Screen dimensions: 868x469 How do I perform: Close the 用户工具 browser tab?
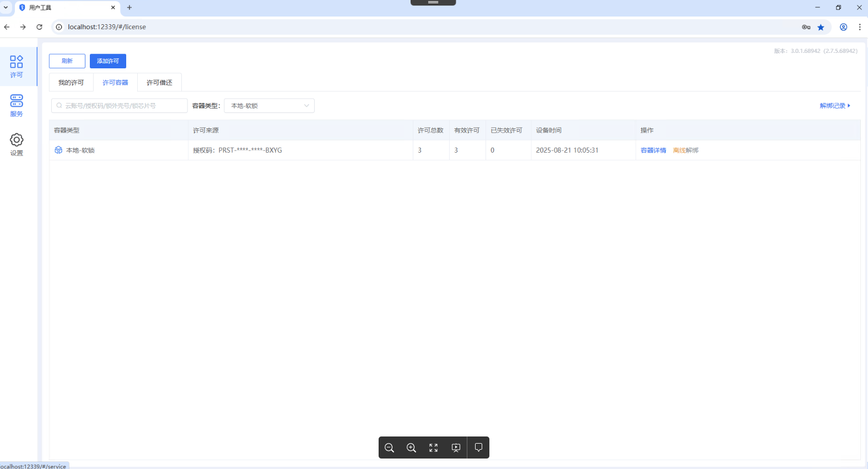[x=113, y=8]
